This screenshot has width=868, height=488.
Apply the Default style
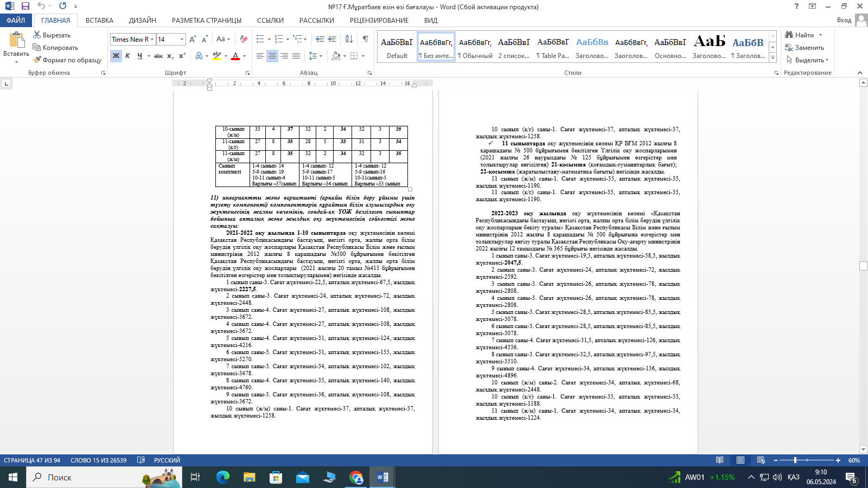pyautogui.click(x=397, y=47)
